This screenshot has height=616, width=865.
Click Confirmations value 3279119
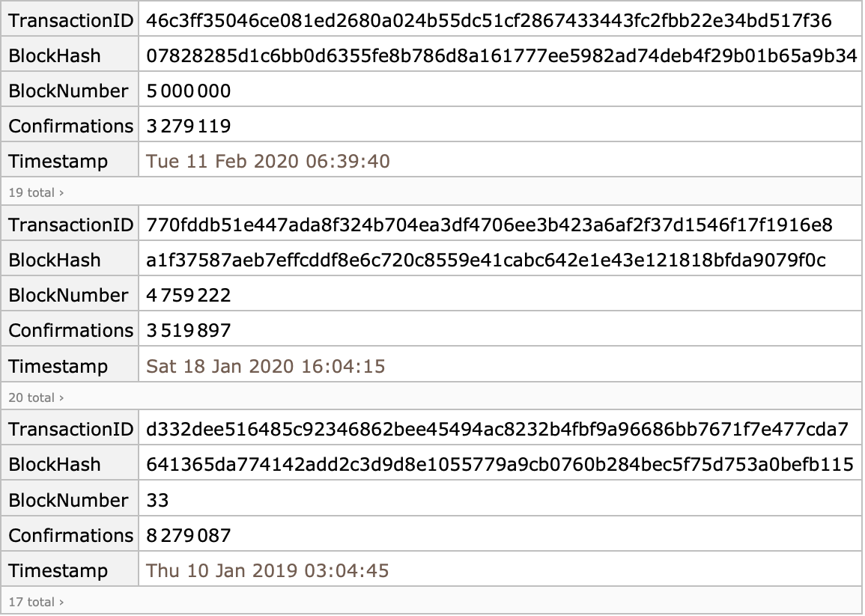click(189, 126)
